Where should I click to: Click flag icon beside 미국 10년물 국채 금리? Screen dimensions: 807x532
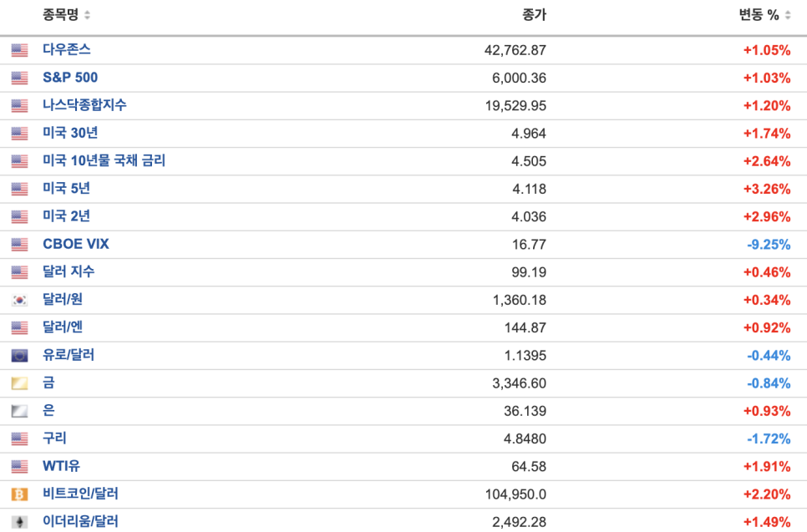pos(19,161)
